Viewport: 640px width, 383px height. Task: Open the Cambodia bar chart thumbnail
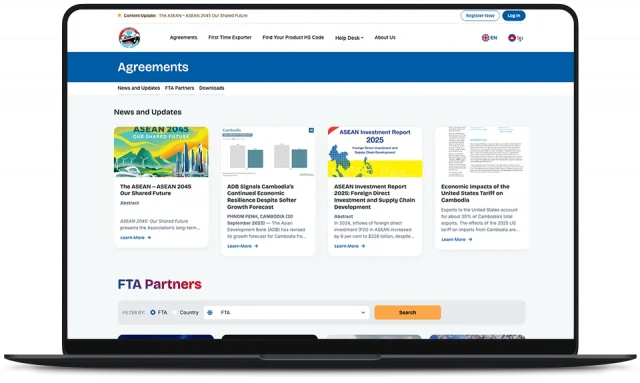[268, 152]
